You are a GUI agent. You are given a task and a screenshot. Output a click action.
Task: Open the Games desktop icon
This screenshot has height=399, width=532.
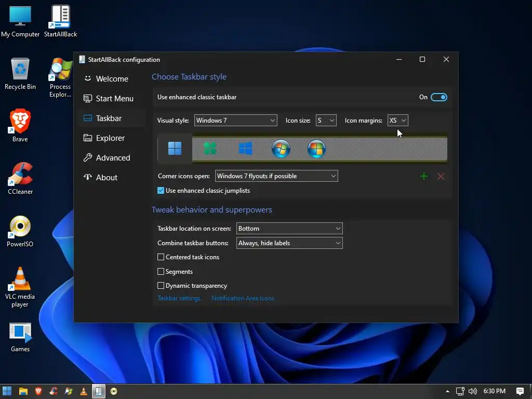point(20,337)
